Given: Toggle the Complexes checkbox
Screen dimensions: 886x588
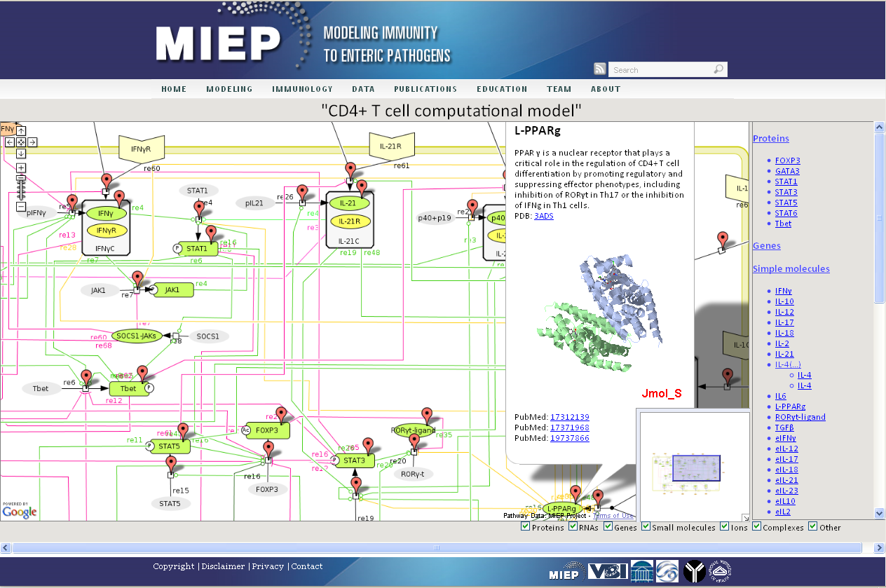Looking at the screenshot, I should pyautogui.click(x=756, y=527).
